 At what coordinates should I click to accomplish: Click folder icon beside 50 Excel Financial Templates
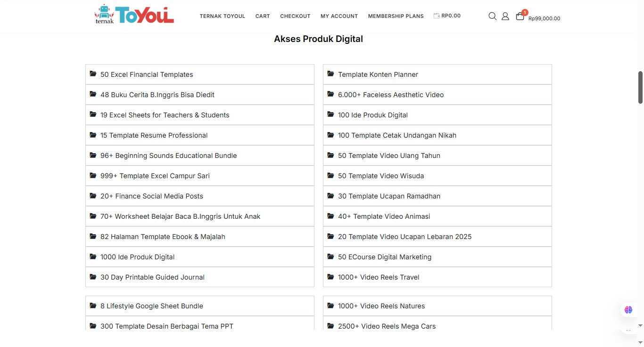coord(93,74)
